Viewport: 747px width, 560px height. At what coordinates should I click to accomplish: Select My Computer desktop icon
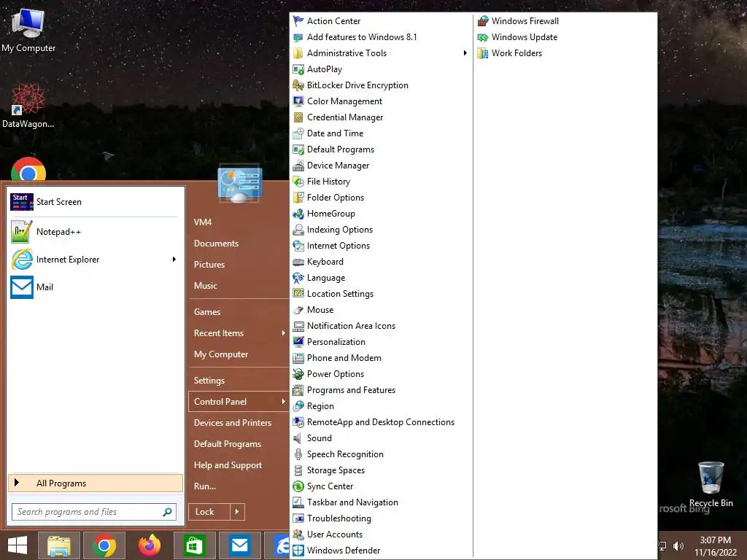(28, 29)
